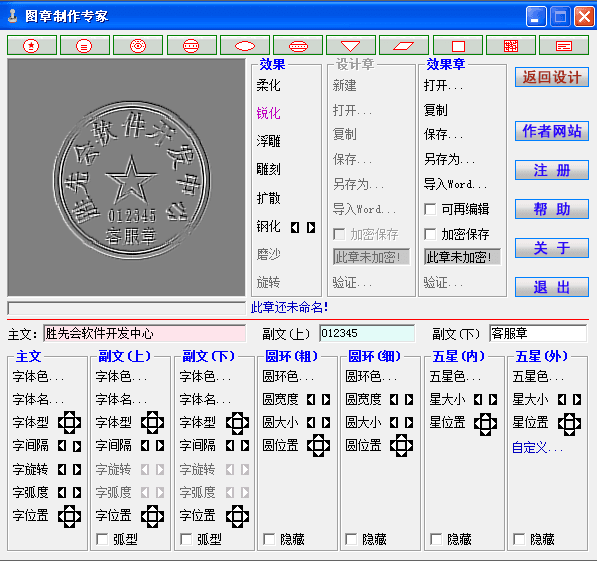Click the 退出 button
The width and height of the screenshot is (597, 561).
[x=552, y=287]
